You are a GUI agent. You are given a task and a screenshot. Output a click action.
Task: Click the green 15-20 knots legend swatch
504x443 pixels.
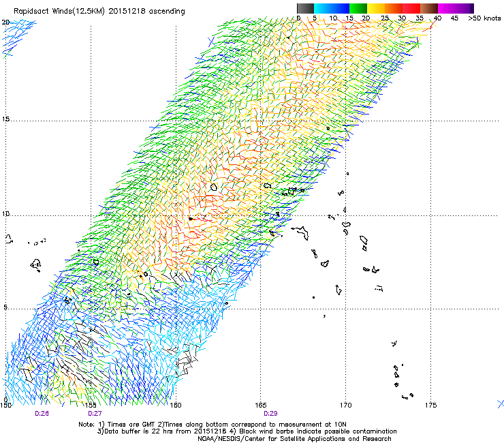[x=358, y=8]
